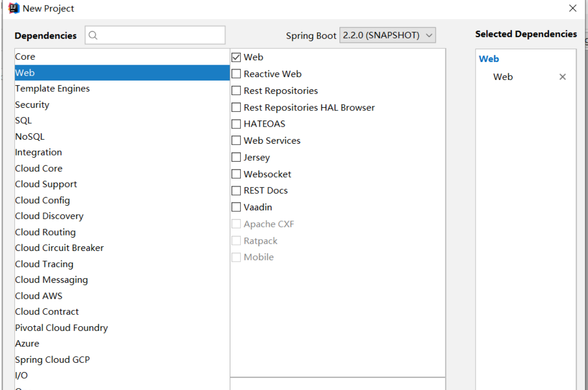Click the disabled Mobile checkbox
Viewport: 588px width, 390px height.
click(x=236, y=258)
